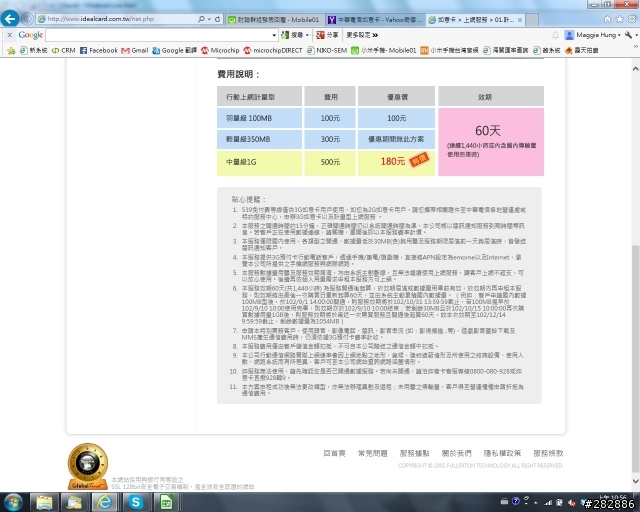The image size is (640, 512).
Task: Expand the Google search box dropdown arrow
Action: click(274, 36)
